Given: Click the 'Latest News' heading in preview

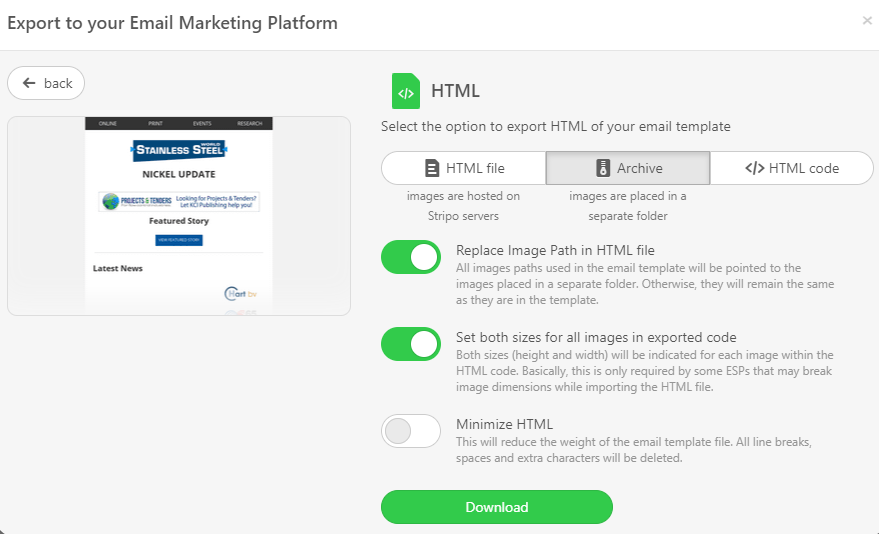Looking at the screenshot, I should point(118,268).
